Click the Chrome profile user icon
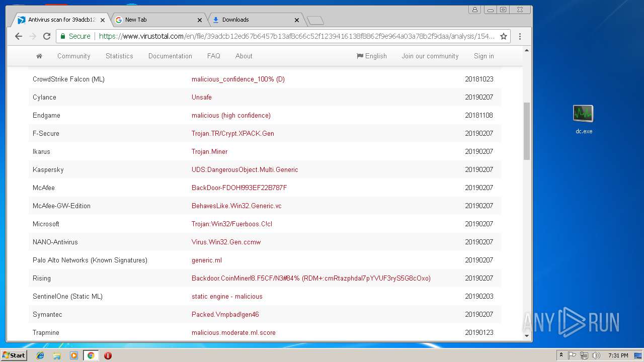Image resolution: width=644 pixels, height=362 pixels. 474,10
